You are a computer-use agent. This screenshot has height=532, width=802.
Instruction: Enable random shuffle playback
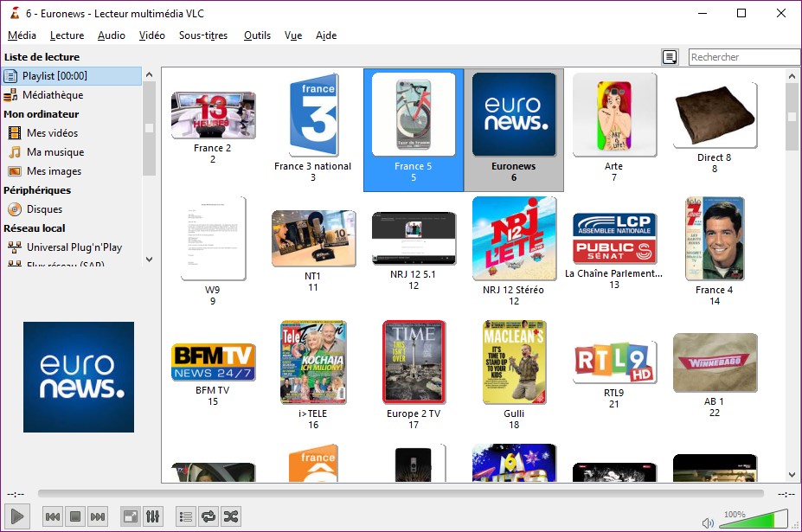point(230,517)
